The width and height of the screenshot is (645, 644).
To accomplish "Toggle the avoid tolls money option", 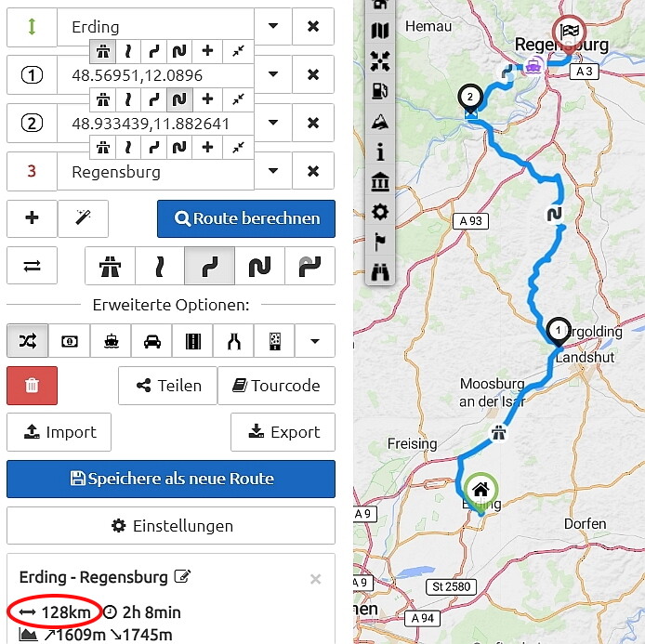I will [70, 341].
